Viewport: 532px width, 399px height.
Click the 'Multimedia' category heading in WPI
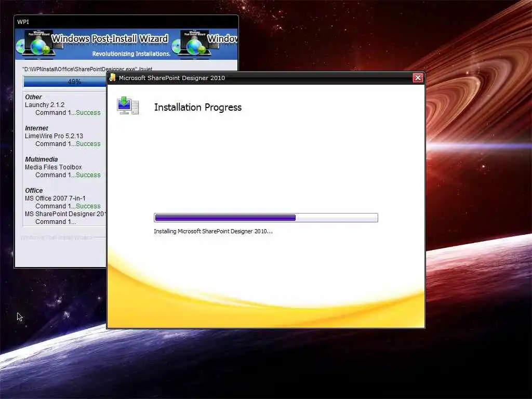41,159
